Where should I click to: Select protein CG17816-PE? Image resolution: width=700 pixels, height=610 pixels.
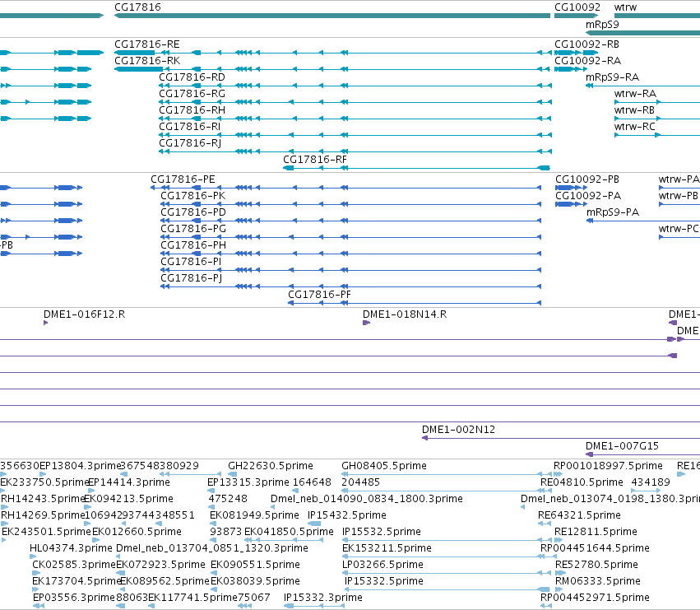click(183, 179)
